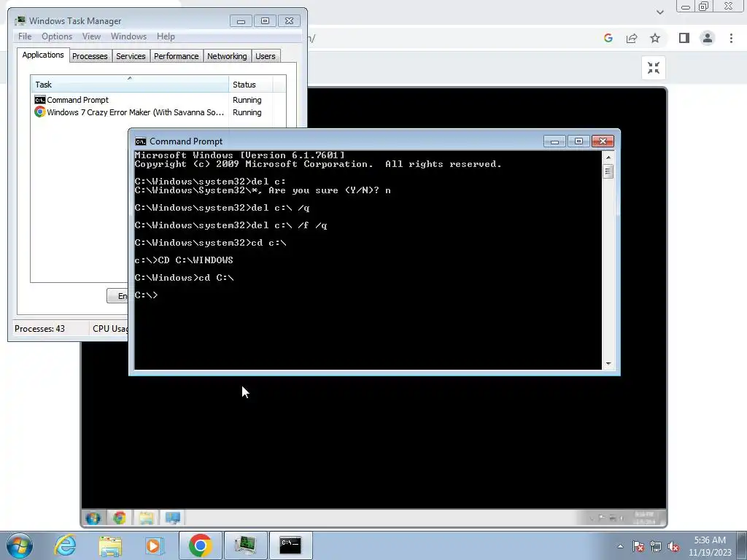Viewport: 747px width, 560px height.
Task: Switch to Task Manager taskbar button
Action: point(245,545)
